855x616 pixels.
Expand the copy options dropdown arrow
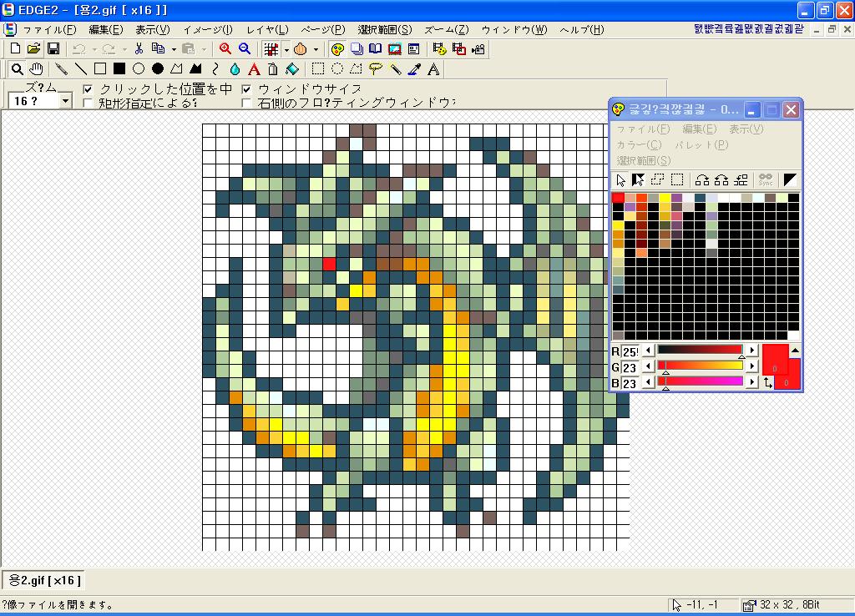pyautogui.click(x=174, y=49)
